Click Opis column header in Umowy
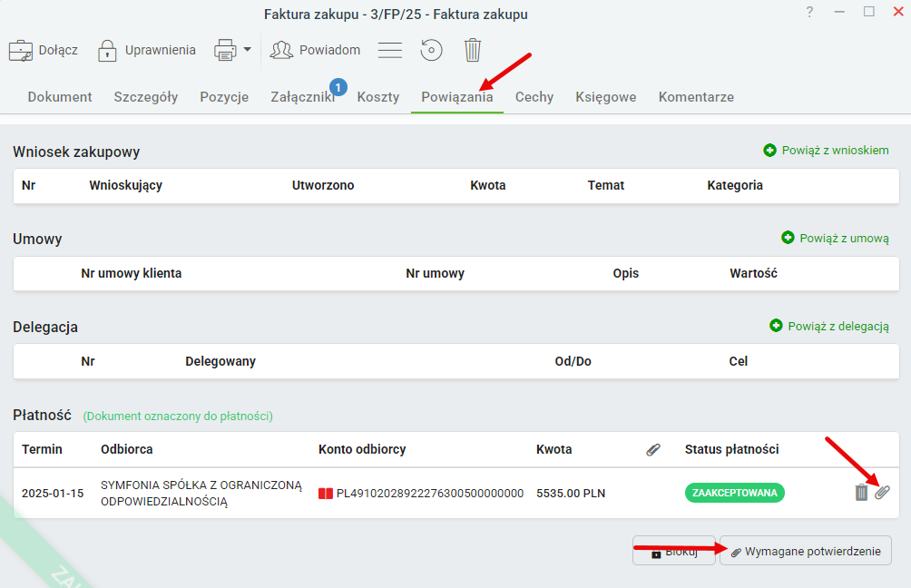The image size is (911, 588). [x=626, y=273]
